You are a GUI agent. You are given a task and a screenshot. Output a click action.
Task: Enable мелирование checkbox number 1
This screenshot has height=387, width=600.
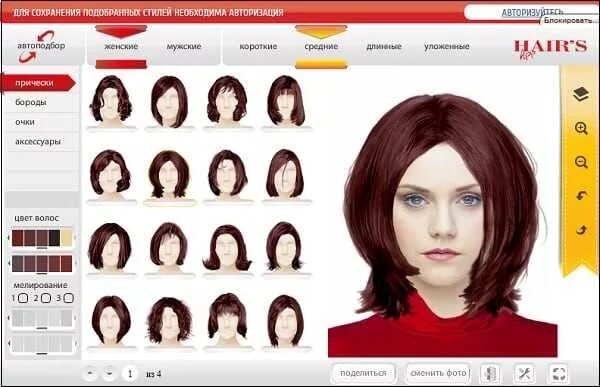pos(23,298)
